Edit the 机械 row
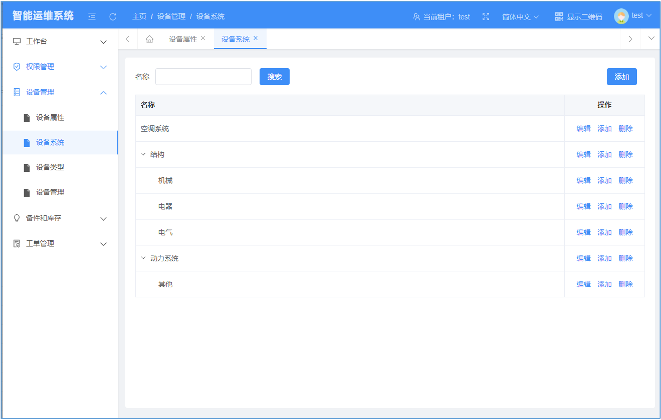The image size is (661, 420). pyautogui.click(x=583, y=180)
